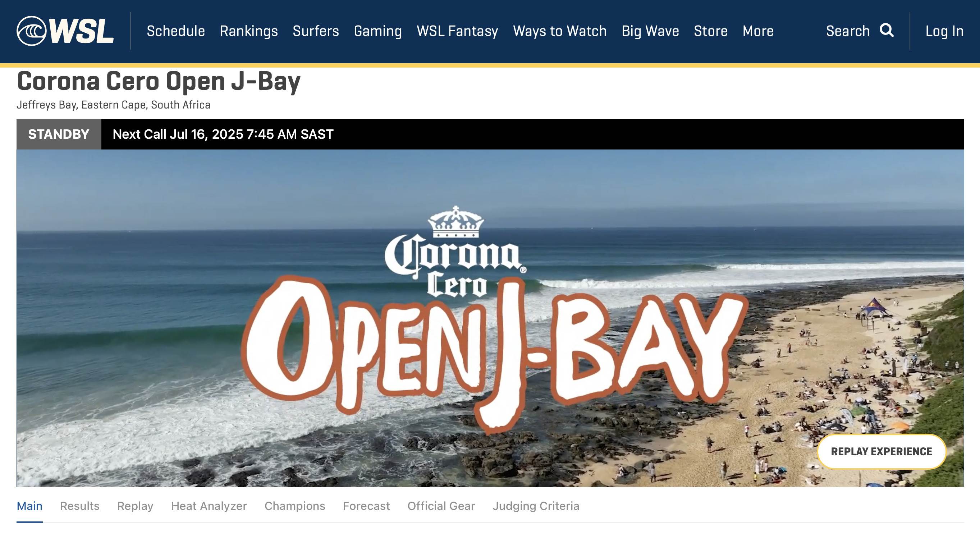Click the Log In link
Screen dimensions: 980x534
944,31
